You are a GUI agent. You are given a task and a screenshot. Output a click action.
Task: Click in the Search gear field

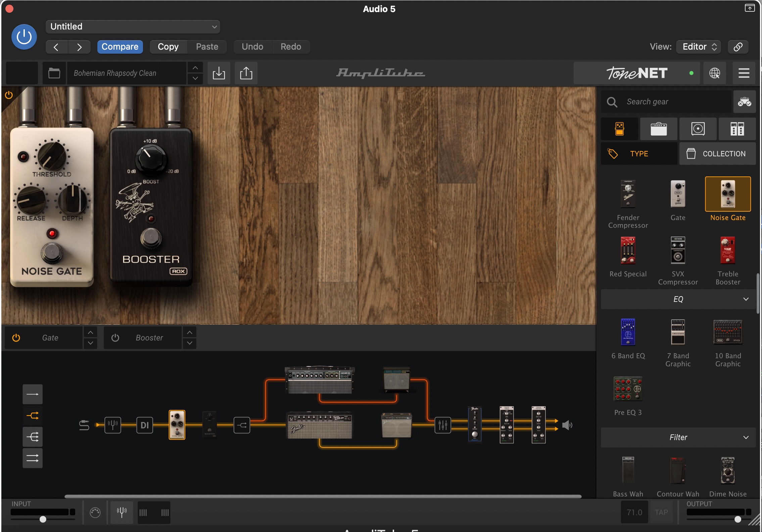666,102
